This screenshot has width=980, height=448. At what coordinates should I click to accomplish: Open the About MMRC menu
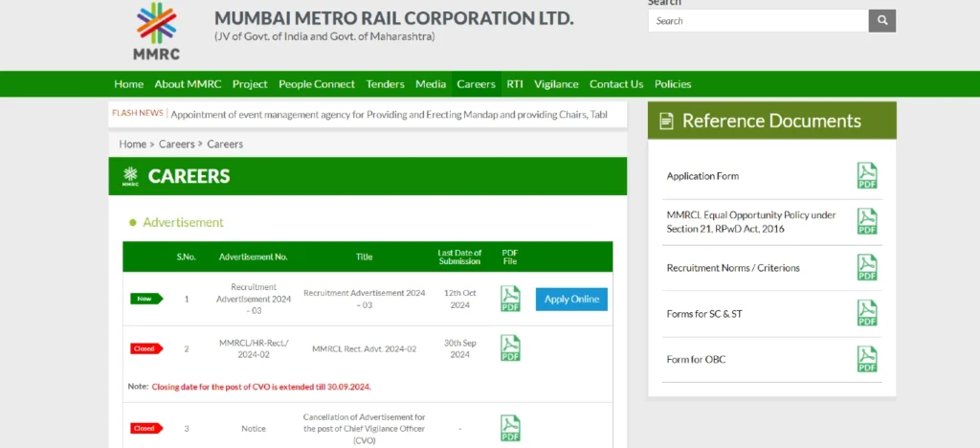pos(189,83)
